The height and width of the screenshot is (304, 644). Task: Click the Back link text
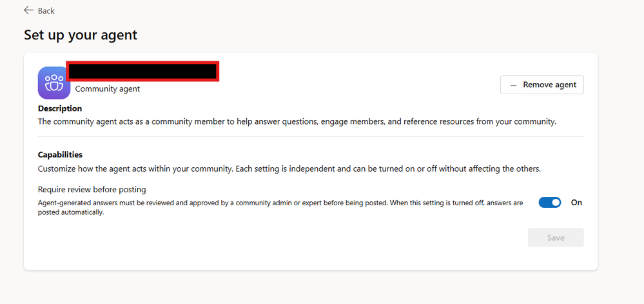[46, 11]
